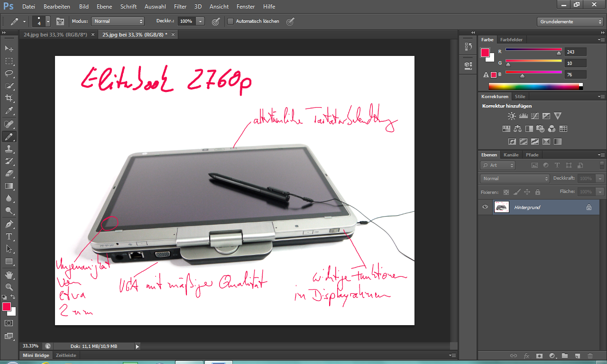Add a Curves adjustment
The height and width of the screenshot is (364, 607).
point(535,116)
